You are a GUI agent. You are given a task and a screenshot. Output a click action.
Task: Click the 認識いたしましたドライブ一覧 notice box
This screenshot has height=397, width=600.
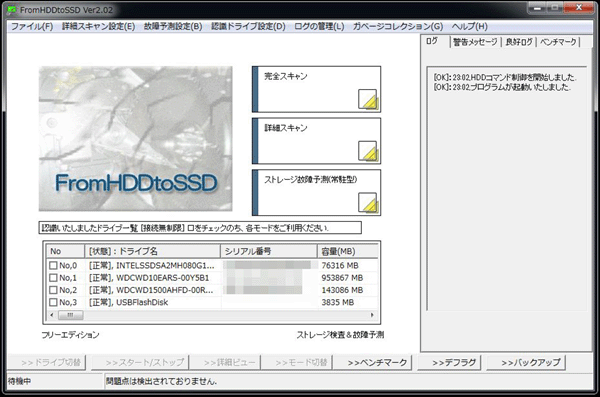coord(200,228)
